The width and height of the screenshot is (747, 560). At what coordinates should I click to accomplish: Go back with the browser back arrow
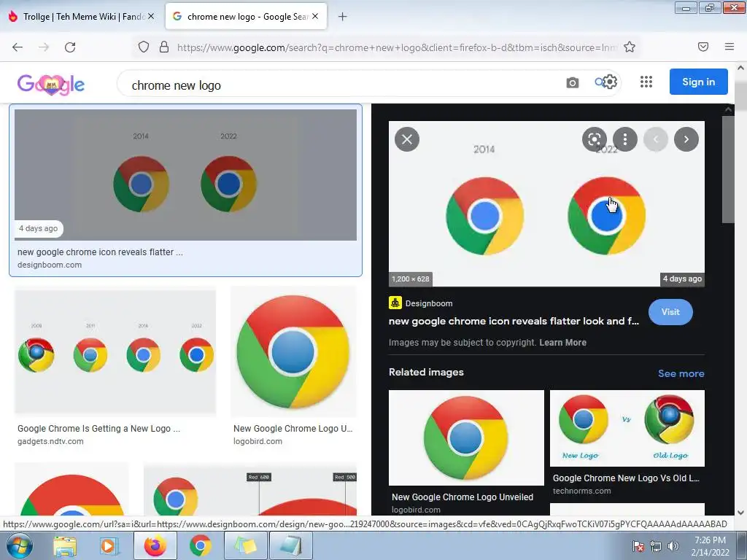[x=18, y=47]
